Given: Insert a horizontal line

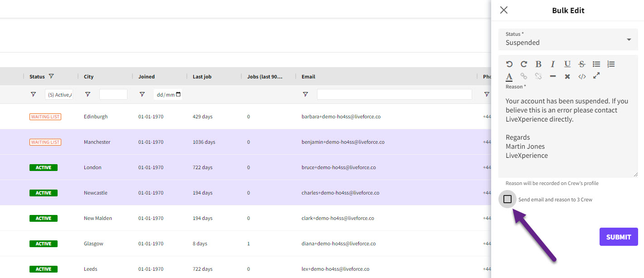Looking at the screenshot, I should click(x=553, y=77).
